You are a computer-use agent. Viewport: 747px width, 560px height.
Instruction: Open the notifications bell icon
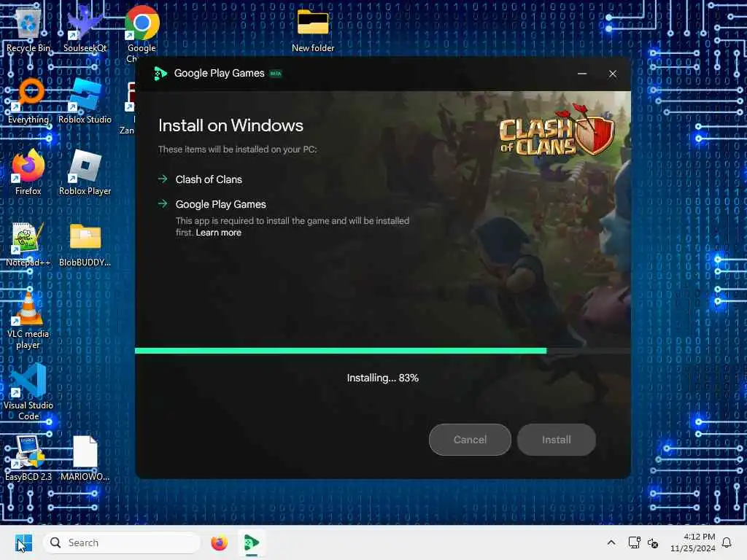pyautogui.click(x=727, y=542)
